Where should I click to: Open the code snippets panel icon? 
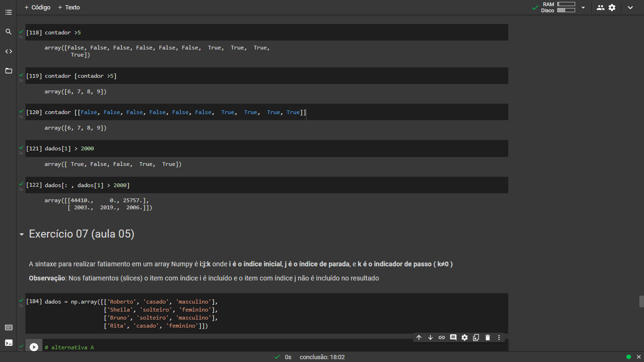[8, 51]
